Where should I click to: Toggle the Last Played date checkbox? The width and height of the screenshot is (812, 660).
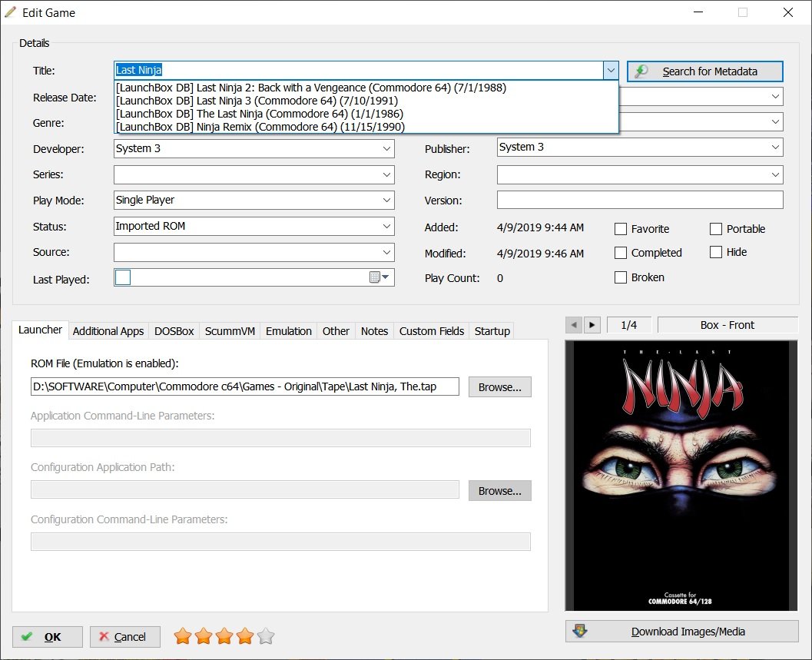[123, 277]
